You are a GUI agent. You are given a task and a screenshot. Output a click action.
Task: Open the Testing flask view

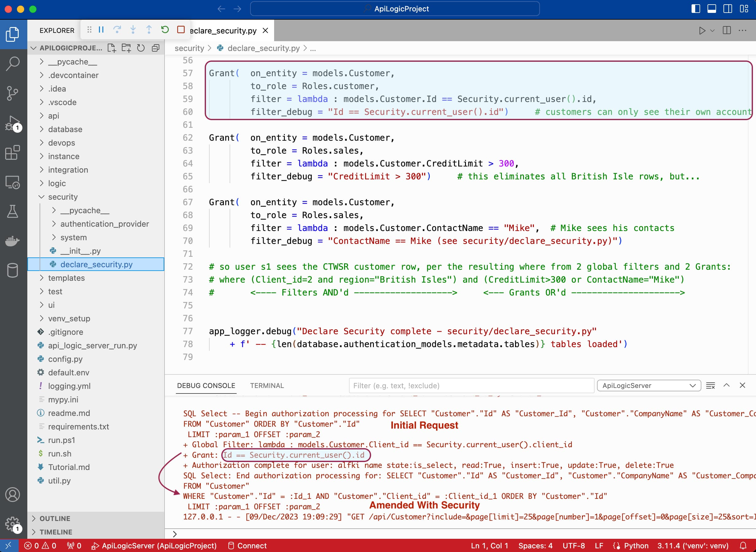tap(13, 212)
